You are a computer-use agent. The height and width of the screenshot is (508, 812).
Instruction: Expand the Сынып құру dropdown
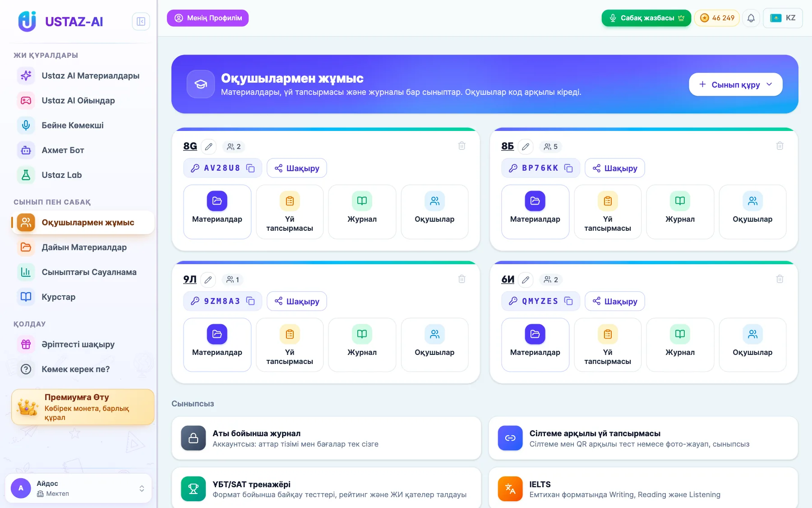(736, 84)
